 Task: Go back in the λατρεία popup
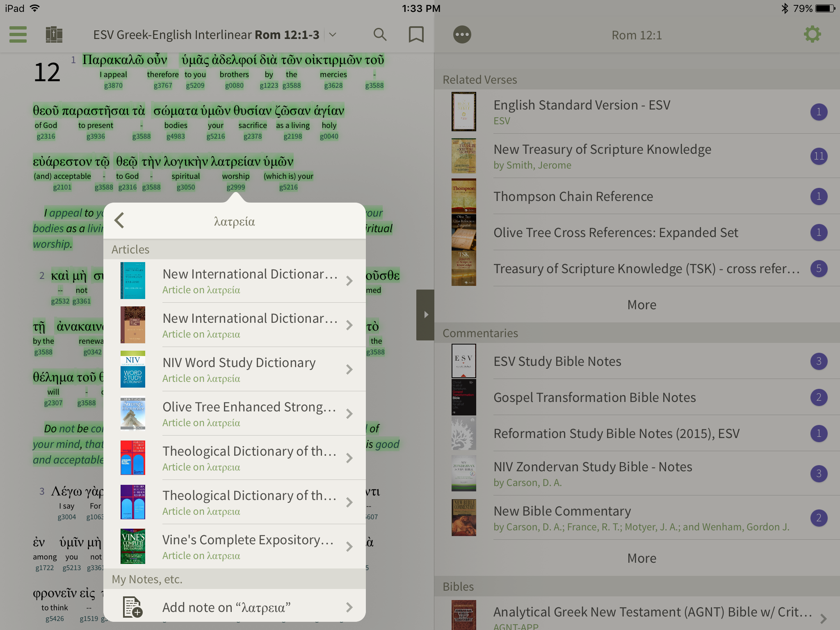[x=119, y=221]
